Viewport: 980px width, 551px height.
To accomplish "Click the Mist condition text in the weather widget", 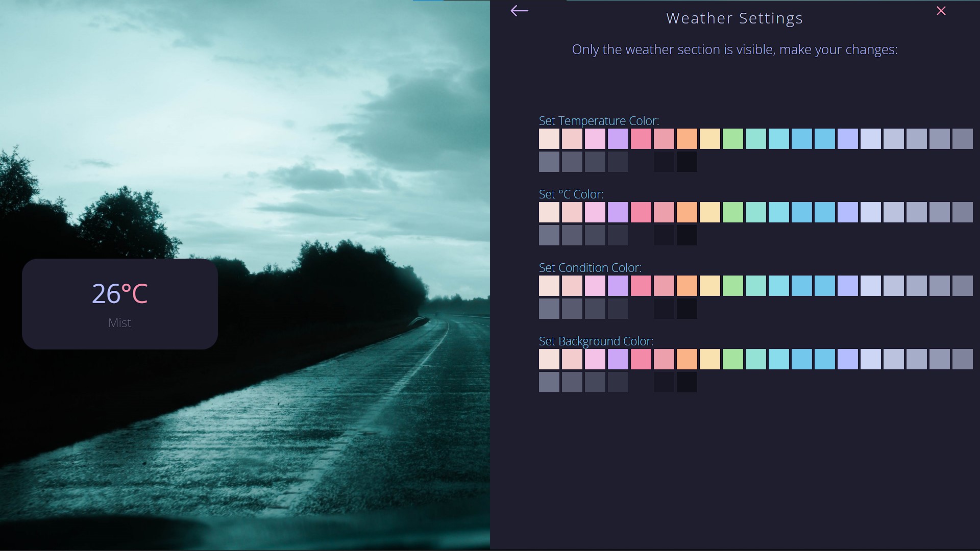I will click(120, 323).
